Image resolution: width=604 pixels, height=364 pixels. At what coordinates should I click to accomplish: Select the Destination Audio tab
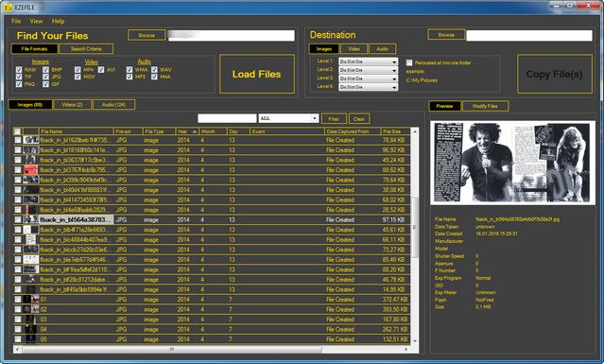pos(382,49)
